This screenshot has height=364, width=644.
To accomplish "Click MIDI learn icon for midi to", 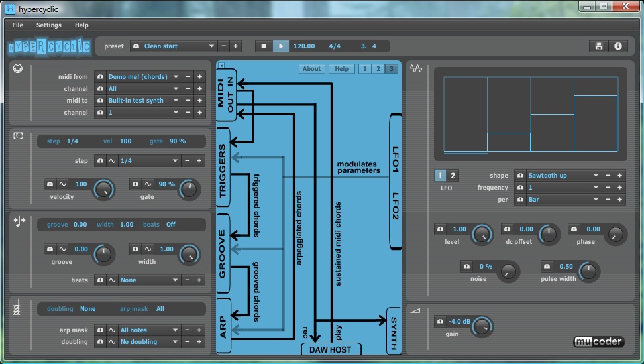I will tap(100, 100).
